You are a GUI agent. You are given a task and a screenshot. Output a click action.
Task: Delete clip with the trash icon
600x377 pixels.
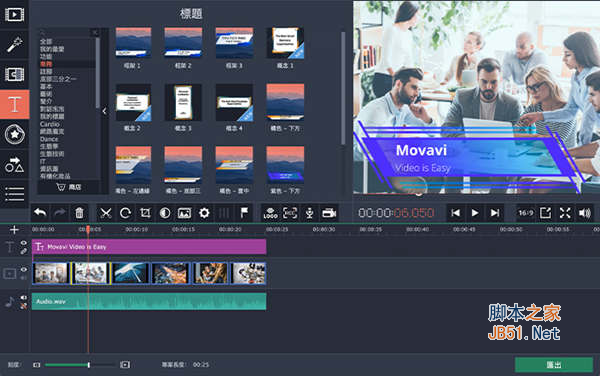click(x=79, y=213)
